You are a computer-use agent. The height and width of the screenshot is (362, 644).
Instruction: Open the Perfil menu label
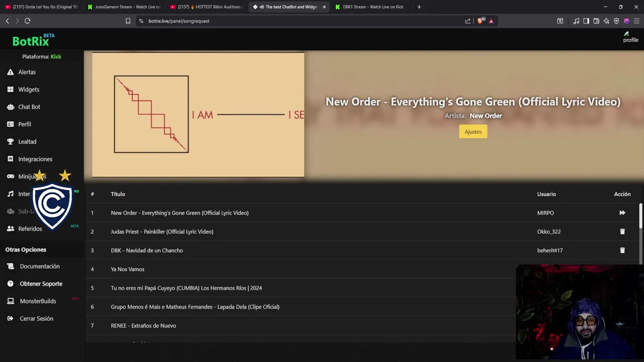click(25, 124)
